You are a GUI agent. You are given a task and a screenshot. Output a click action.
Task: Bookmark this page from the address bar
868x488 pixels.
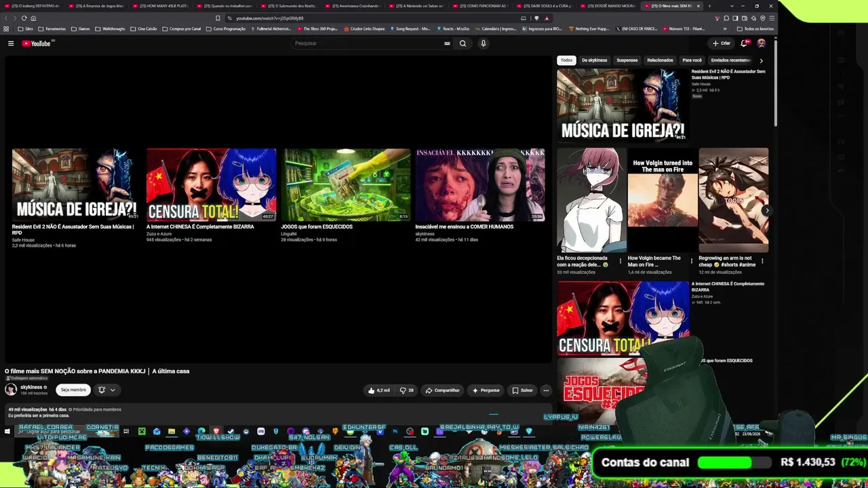(x=218, y=18)
